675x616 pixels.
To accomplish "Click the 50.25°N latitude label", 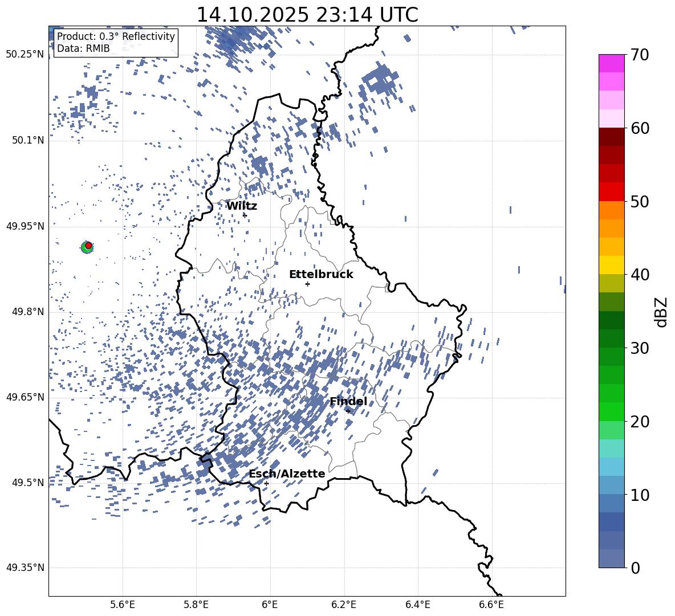I will click(x=25, y=54).
